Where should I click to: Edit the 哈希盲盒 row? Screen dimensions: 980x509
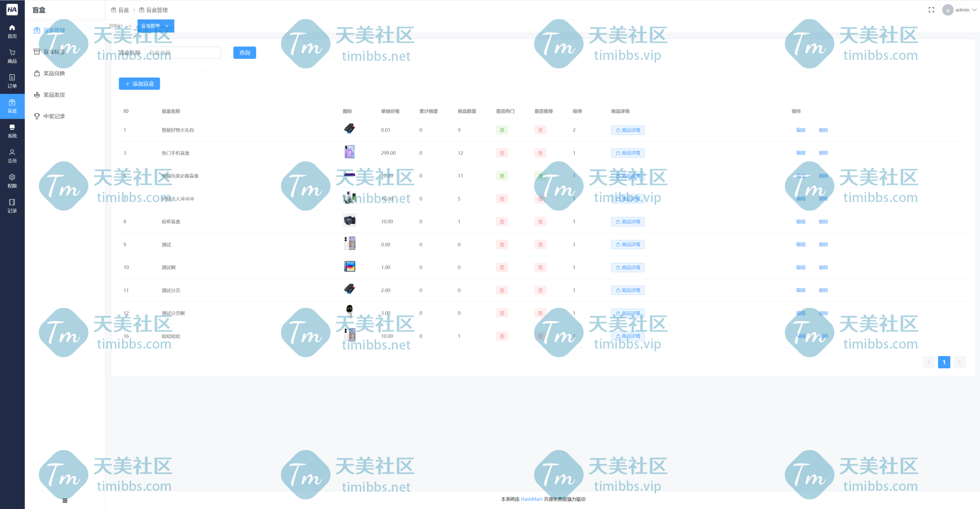tap(801, 222)
